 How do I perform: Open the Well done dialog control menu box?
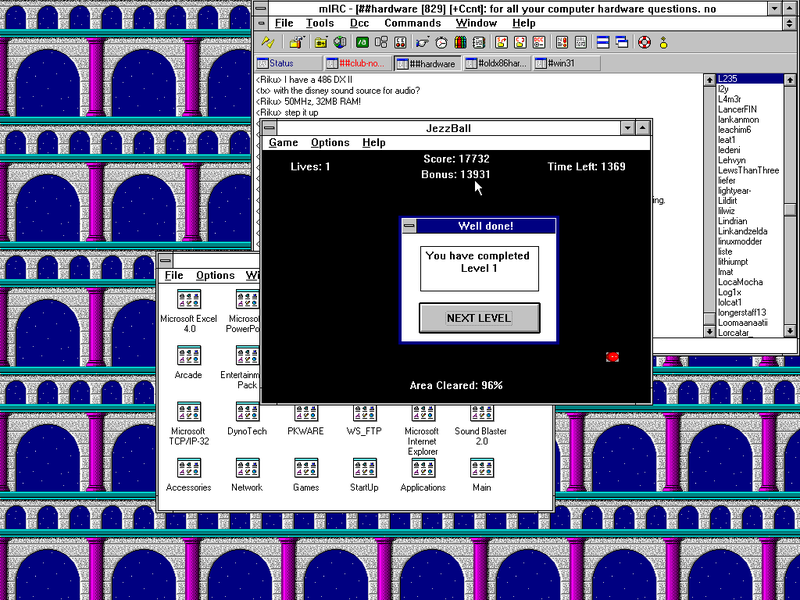click(x=409, y=226)
